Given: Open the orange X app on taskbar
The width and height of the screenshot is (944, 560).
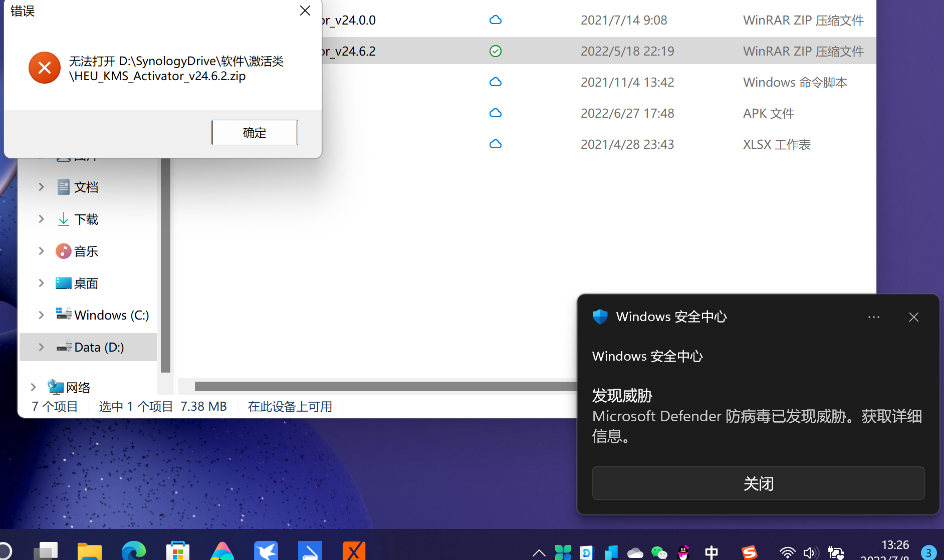Looking at the screenshot, I should (x=354, y=551).
